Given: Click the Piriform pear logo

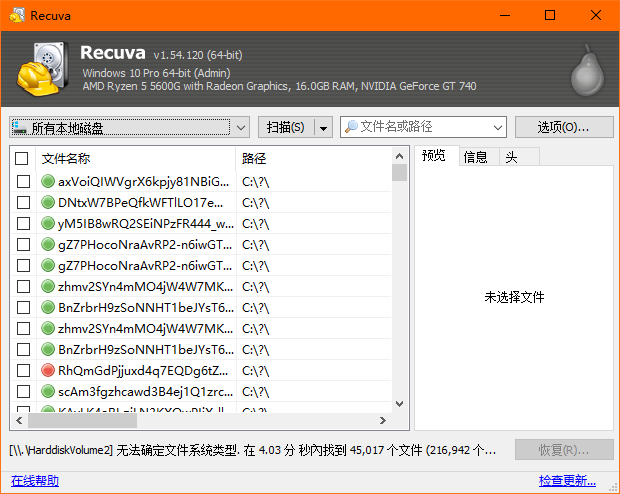Looking at the screenshot, I should pos(588,70).
